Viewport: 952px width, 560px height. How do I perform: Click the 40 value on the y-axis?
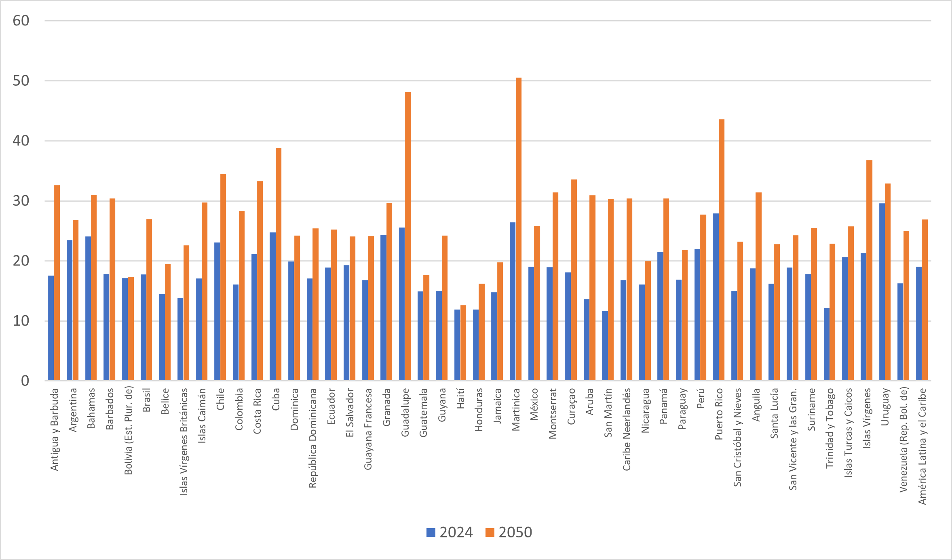coord(21,141)
